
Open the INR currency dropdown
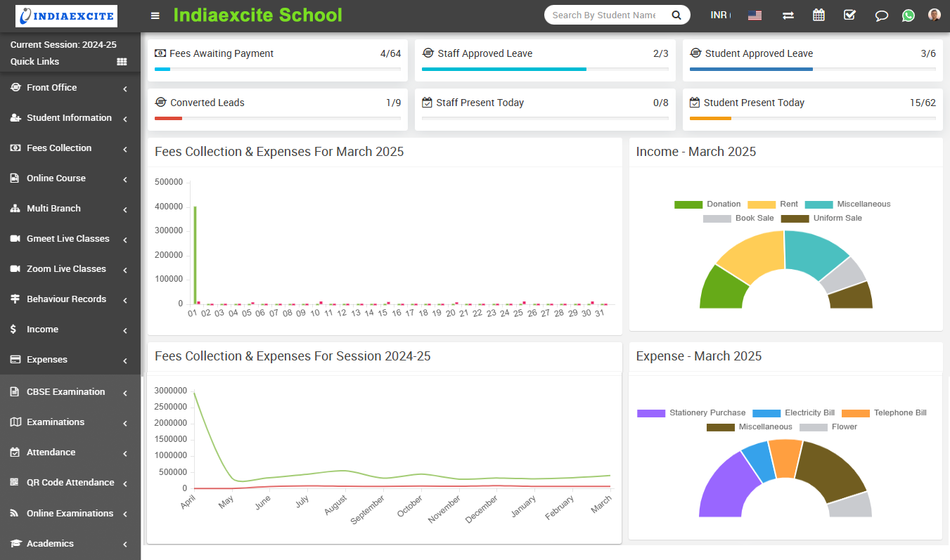[720, 15]
